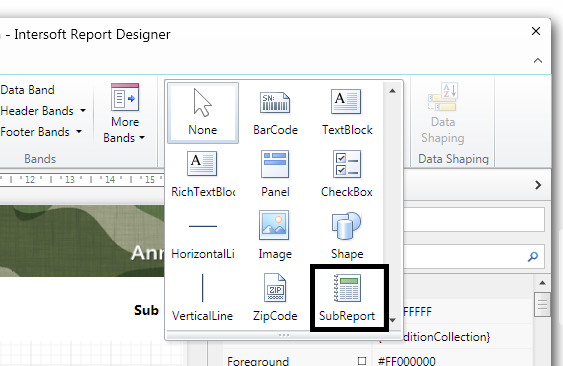Open the Data Shaping tool

click(442, 114)
